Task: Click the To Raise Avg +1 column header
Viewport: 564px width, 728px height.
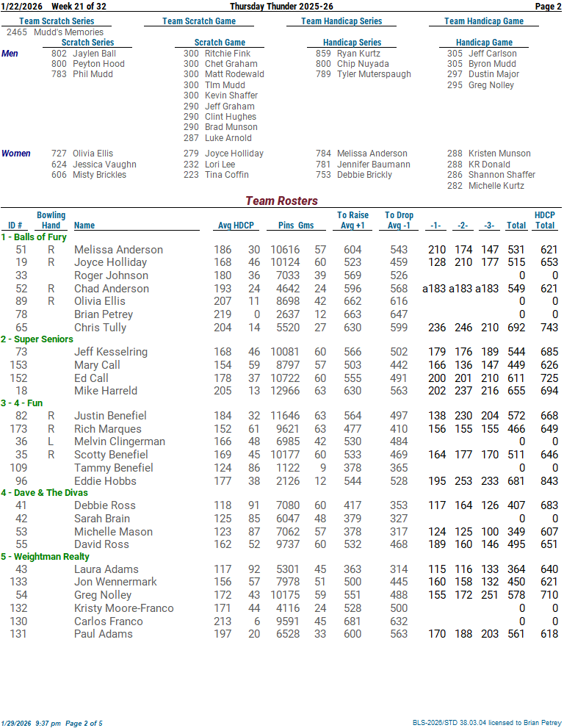Action: pyautogui.click(x=352, y=220)
